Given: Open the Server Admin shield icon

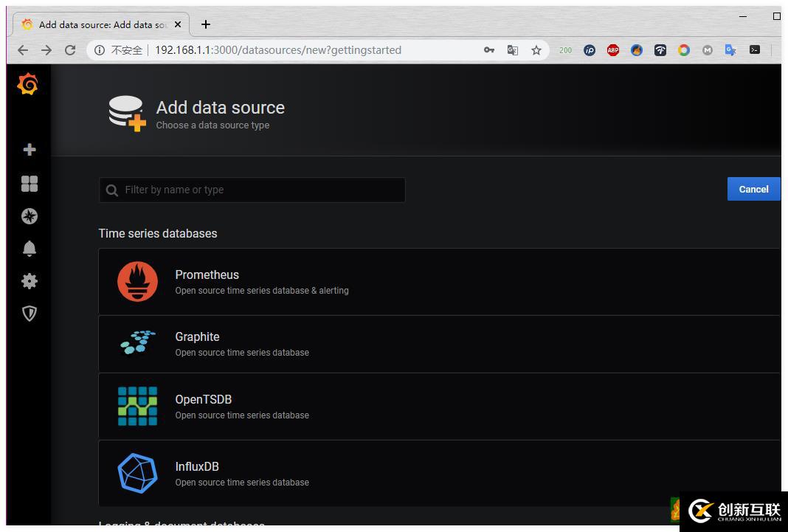Looking at the screenshot, I should tap(30, 314).
